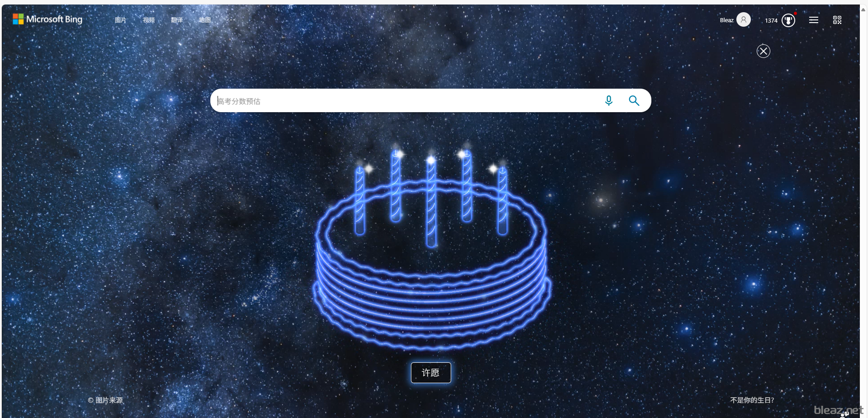
Task: Click the 许愿 make-a-wish button
Action: pyautogui.click(x=431, y=372)
